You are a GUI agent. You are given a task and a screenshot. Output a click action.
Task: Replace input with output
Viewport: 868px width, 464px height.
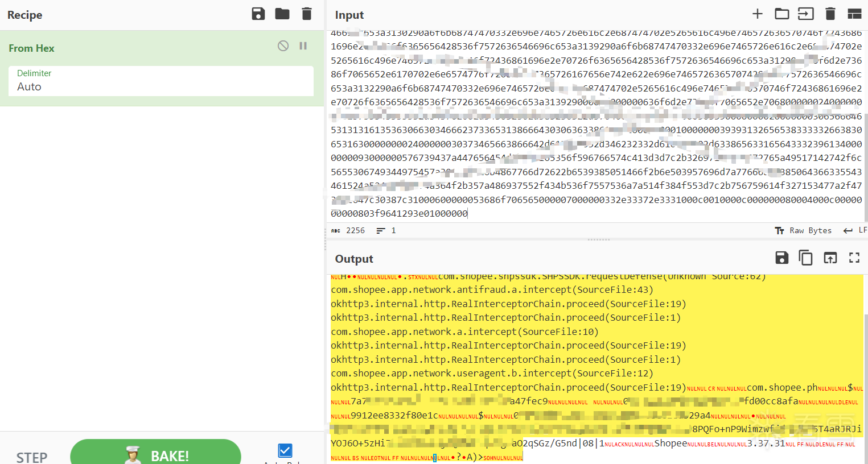pos(830,258)
